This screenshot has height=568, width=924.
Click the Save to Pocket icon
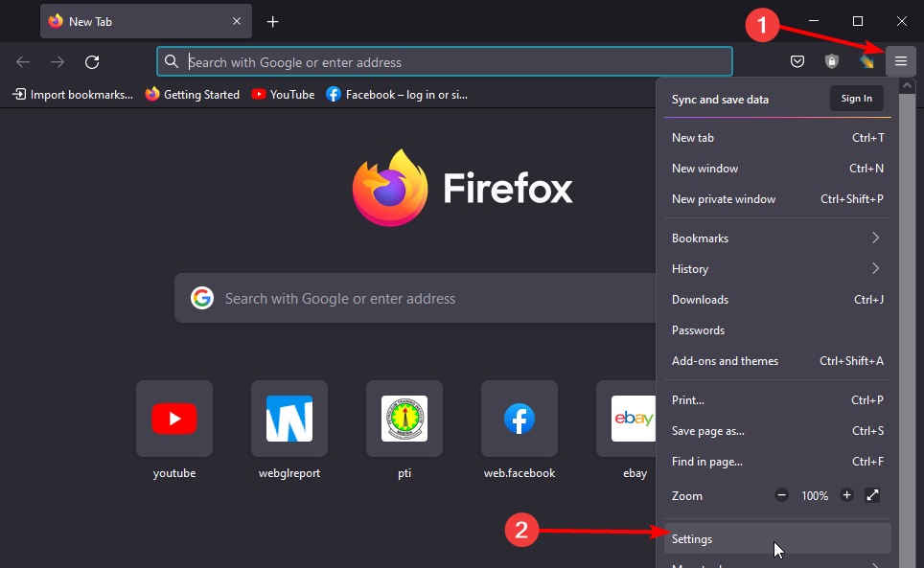coord(797,61)
